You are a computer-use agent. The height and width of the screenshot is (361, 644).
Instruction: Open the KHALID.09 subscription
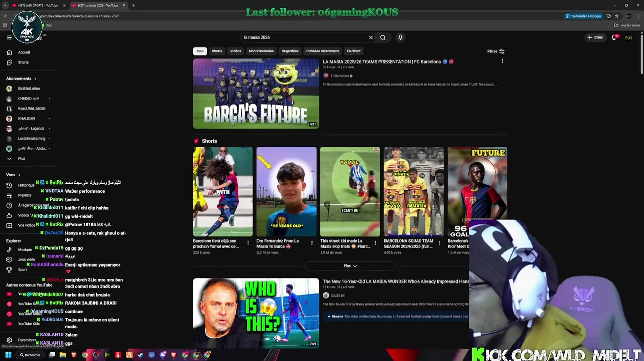[x=26, y=119]
